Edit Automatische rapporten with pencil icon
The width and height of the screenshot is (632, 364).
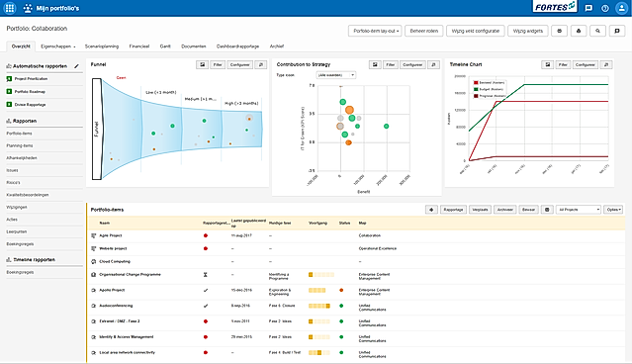click(76, 66)
